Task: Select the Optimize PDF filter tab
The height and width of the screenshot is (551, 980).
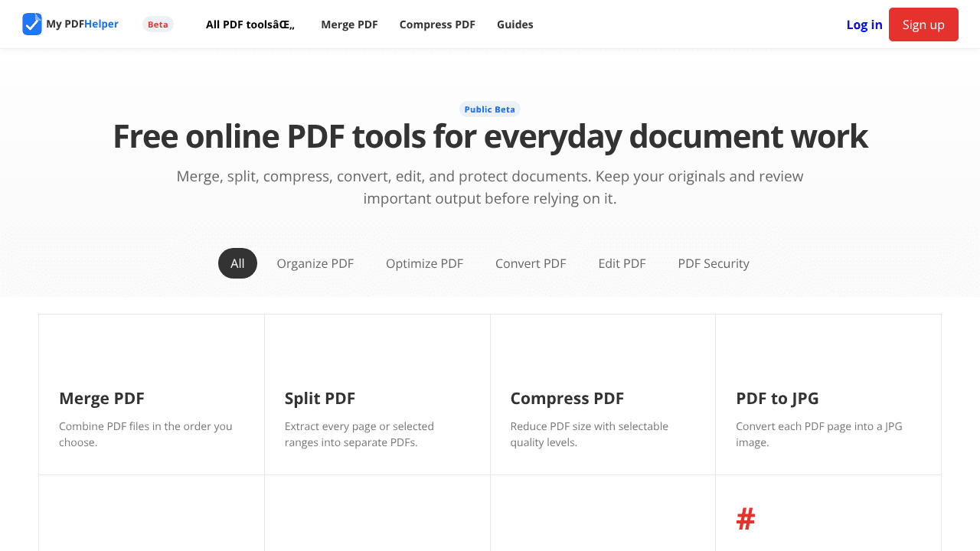Action: [x=424, y=263]
